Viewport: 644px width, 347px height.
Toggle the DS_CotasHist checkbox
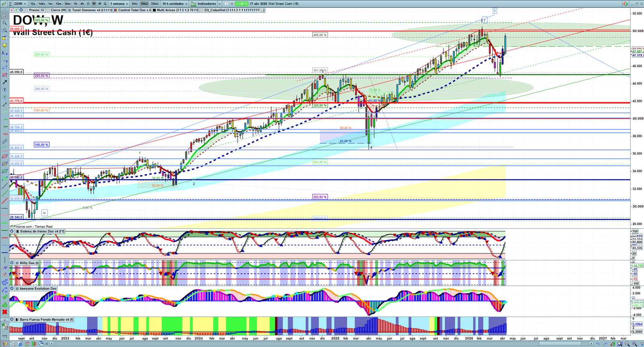[x=202, y=10]
